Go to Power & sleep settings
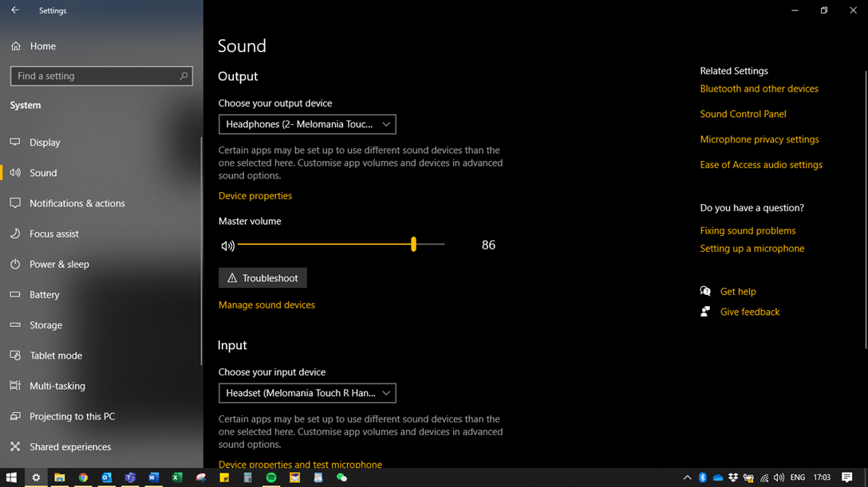This screenshot has height=487, width=868. (59, 264)
